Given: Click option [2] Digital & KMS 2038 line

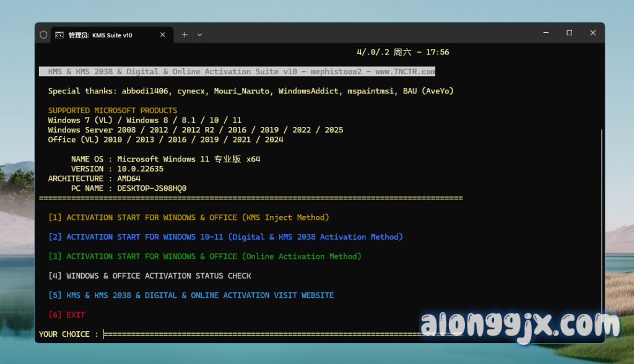Looking at the screenshot, I should point(225,237).
